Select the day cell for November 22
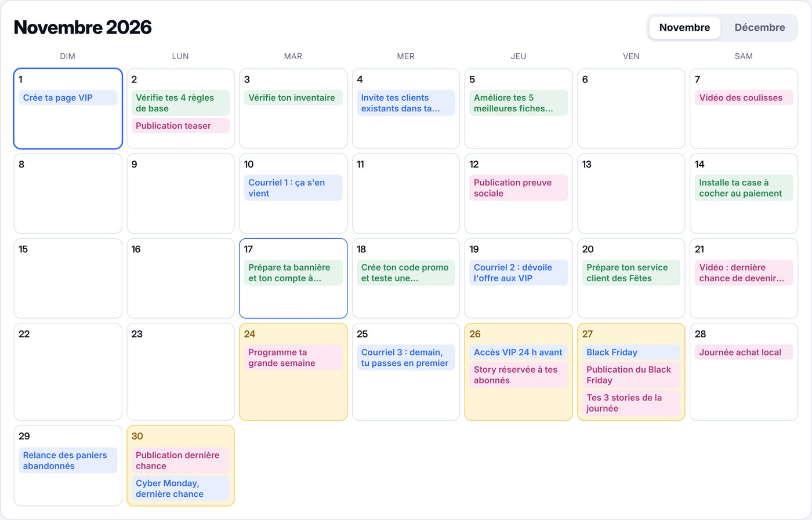812x520 pixels. pyautogui.click(x=68, y=372)
